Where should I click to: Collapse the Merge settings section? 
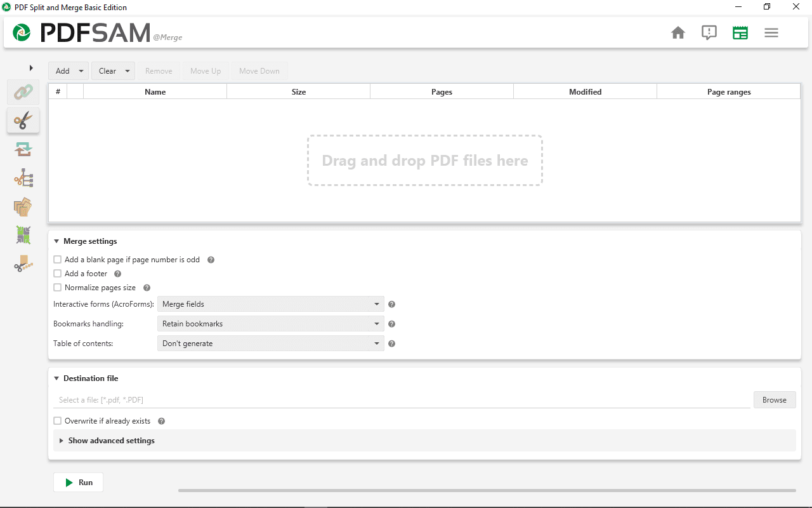click(x=56, y=241)
